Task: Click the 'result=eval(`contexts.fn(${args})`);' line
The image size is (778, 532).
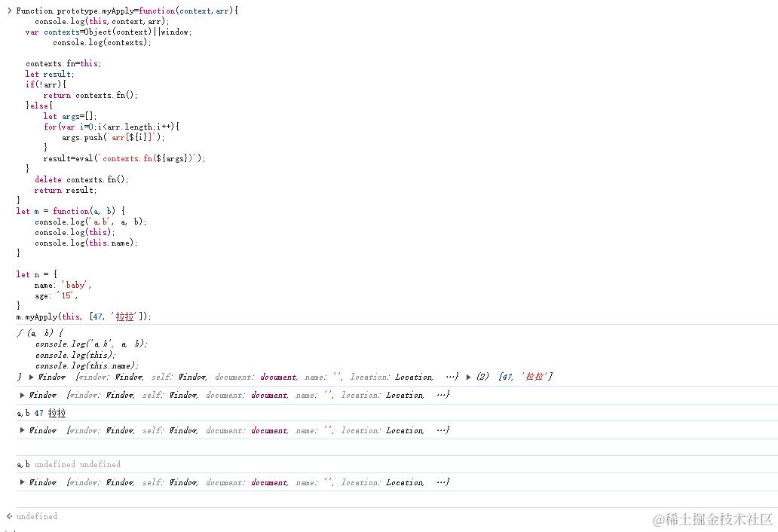Action: pyautogui.click(x=124, y=158)
